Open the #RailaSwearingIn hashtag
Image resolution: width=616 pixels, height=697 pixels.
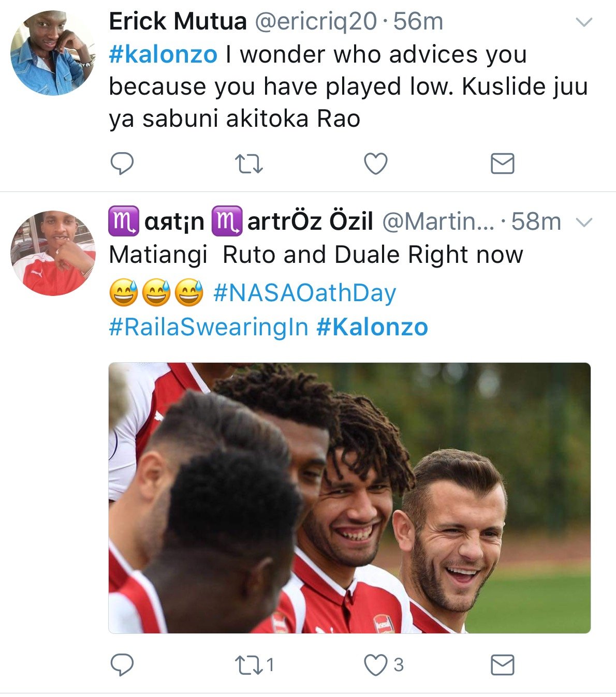point(209,327)
